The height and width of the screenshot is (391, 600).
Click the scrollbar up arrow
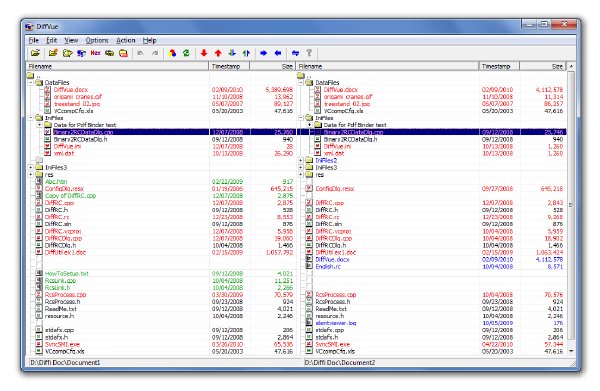pyautogui.click(x=571, y=67)
